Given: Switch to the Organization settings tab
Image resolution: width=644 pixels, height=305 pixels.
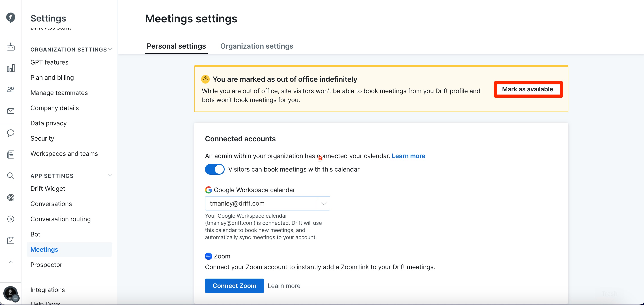Looking at the screenshot, I should 256,46.
